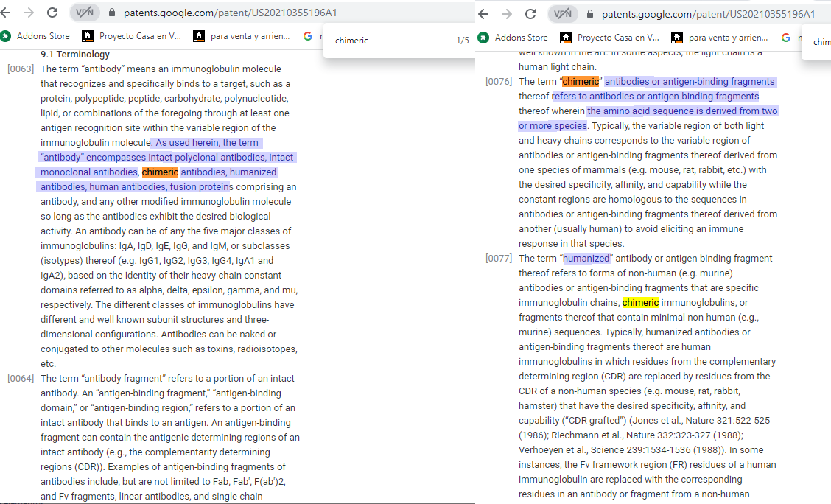The height and width of the screenshot is (504, 831).
Task: Reload the page in left browser window
Action: tap(52, 13)
